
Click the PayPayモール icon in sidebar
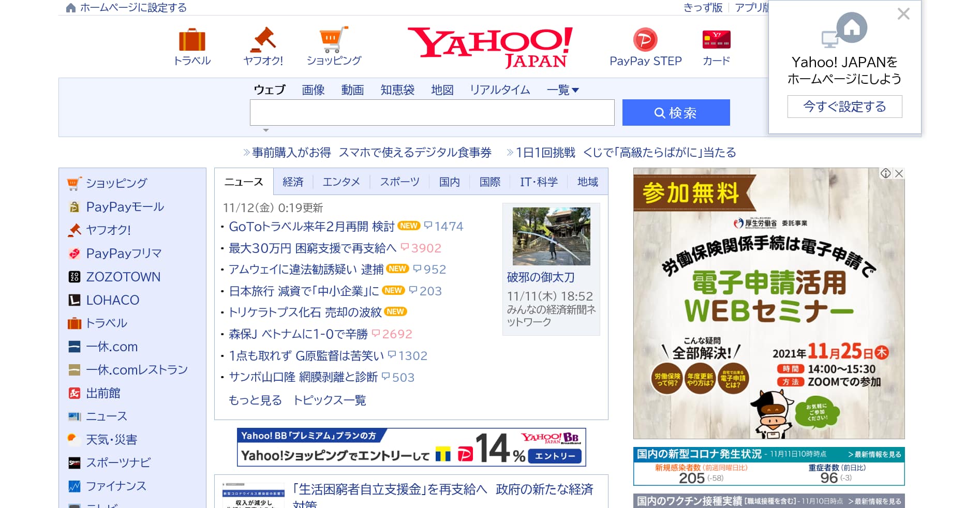pos(75,207)
